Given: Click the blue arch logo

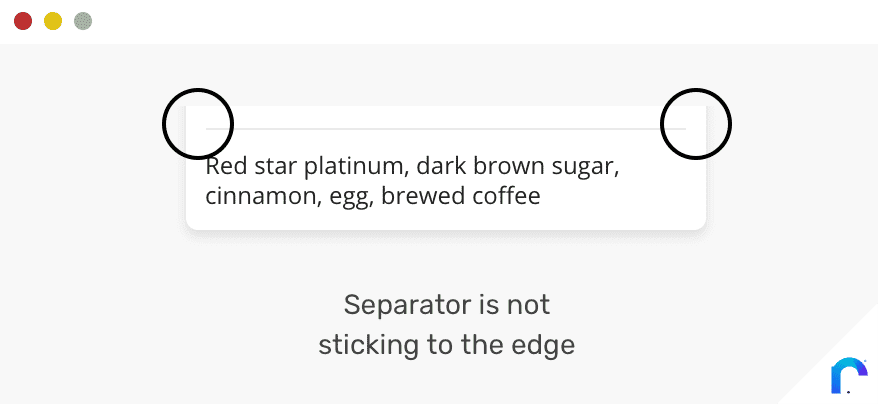Looking at the screenshot, I should [849, 375].
